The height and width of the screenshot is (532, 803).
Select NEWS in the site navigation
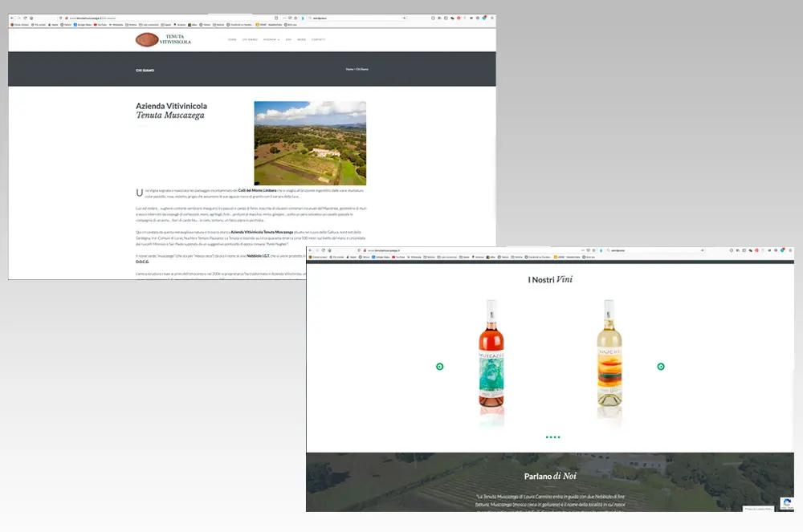click(301, 39)
